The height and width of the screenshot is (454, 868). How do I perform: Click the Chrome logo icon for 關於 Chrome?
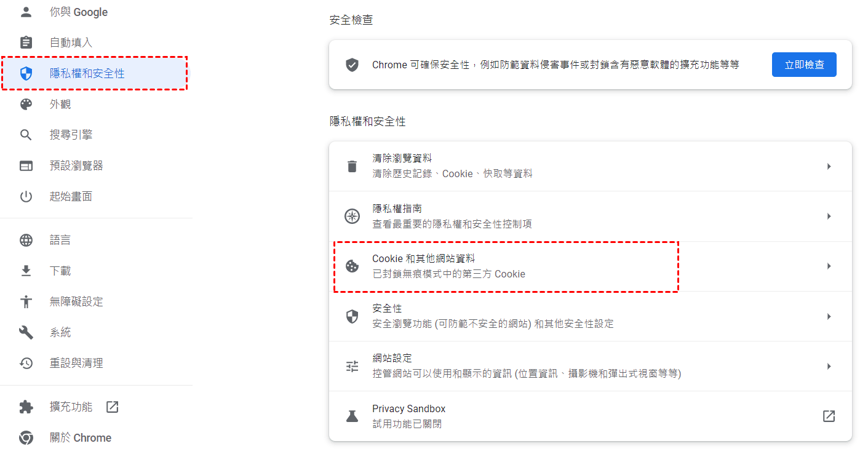26,438
